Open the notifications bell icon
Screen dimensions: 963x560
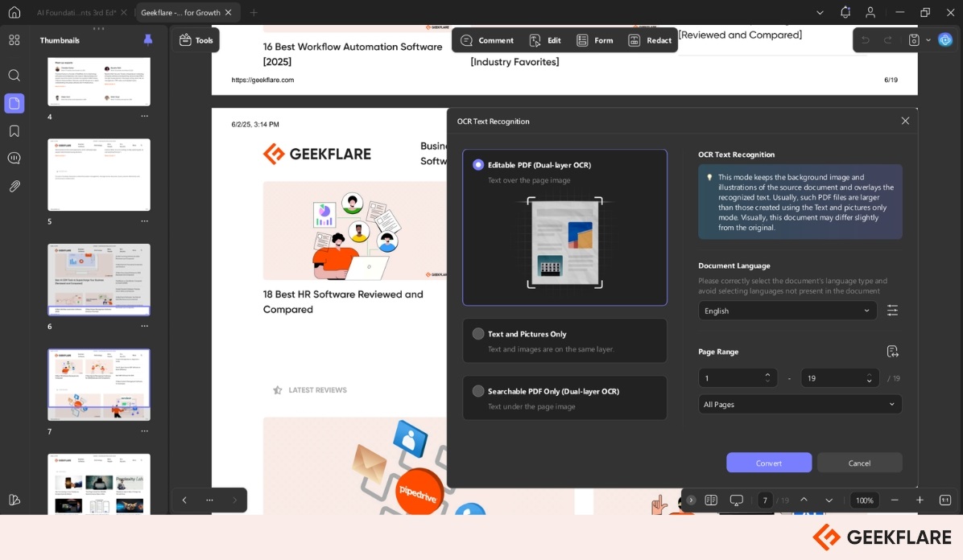845,12
